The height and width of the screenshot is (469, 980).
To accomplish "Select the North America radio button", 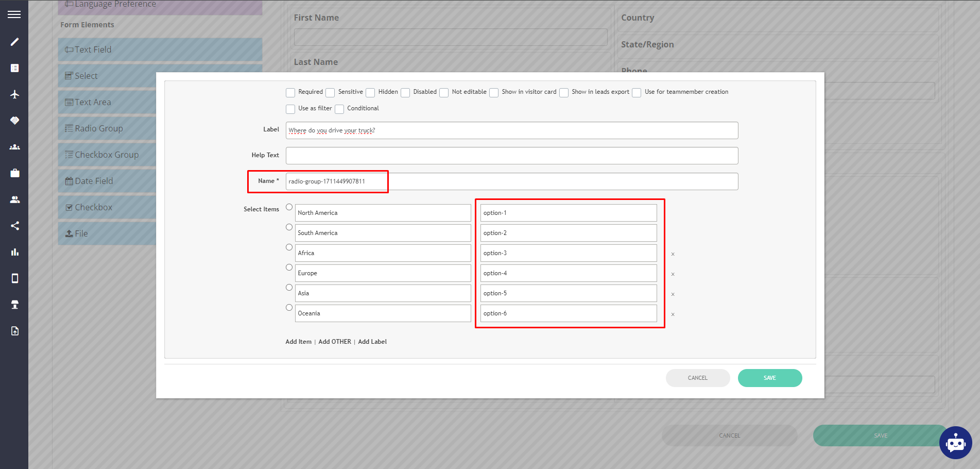I will (289, 207).
